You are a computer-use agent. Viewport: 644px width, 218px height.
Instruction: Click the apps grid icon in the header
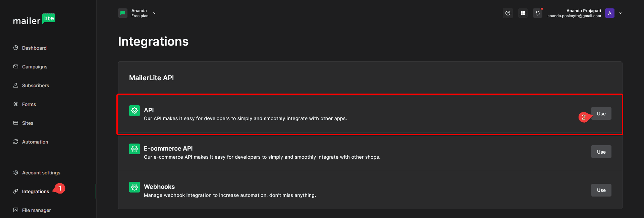click(523, 13)
